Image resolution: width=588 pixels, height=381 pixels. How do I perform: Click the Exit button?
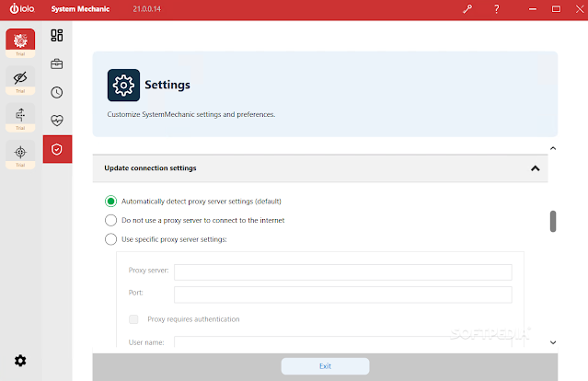click(x=325, y=366)
